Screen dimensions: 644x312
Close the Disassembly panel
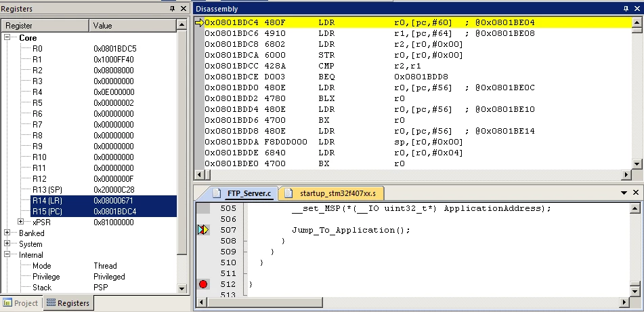637,9
